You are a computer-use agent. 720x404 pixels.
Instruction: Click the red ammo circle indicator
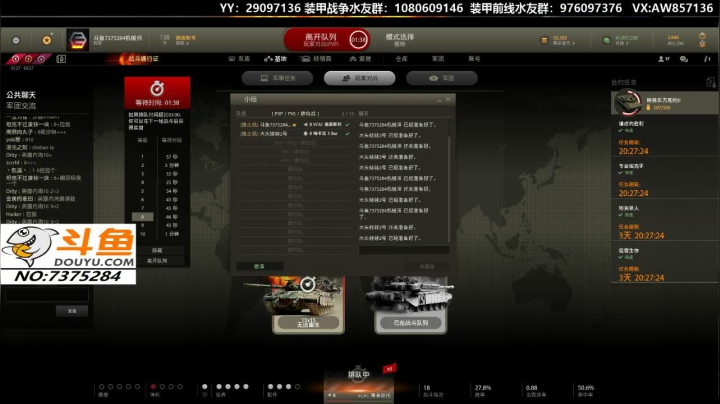pyautogui.click(x=153, y=387)
